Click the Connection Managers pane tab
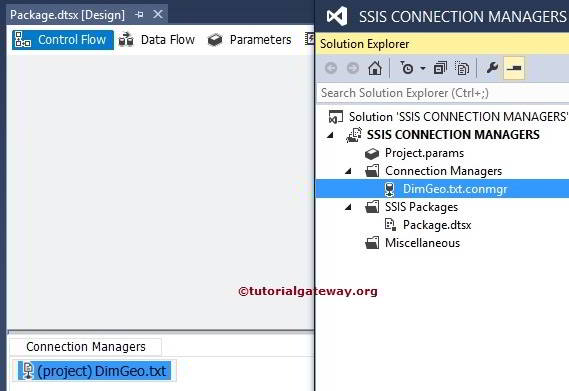 (x=86, y=347)
